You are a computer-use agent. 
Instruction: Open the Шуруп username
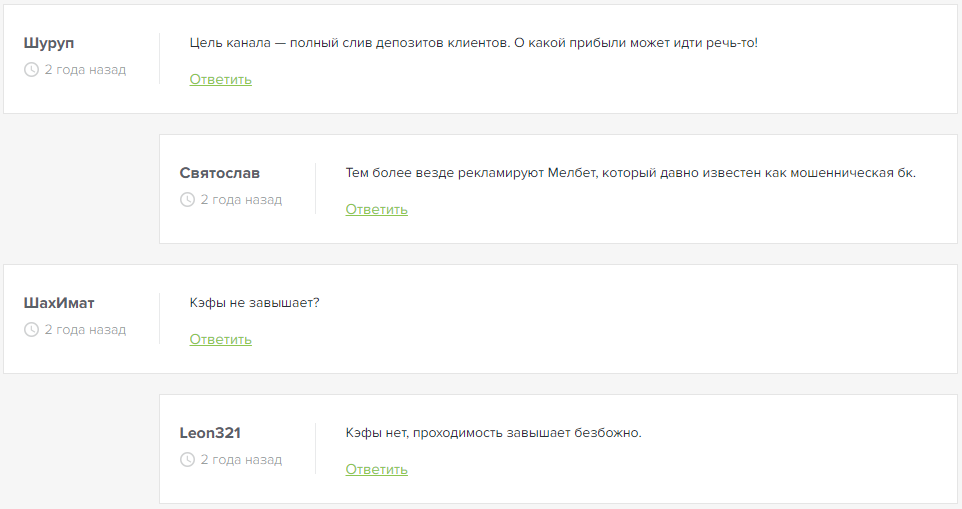49,43
